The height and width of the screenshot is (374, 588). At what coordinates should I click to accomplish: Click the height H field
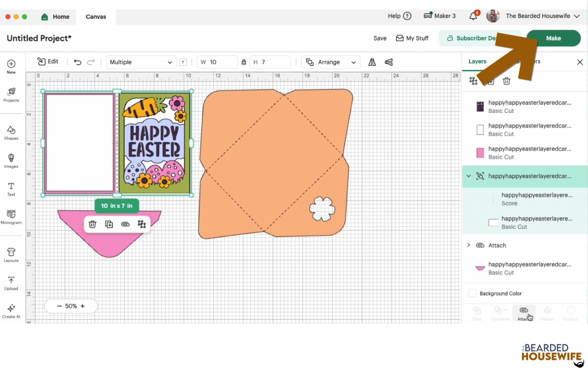(270, 62)
